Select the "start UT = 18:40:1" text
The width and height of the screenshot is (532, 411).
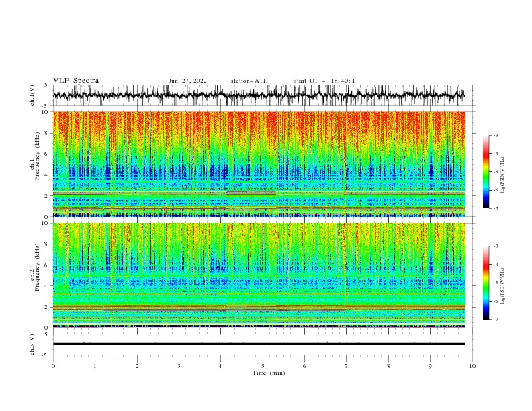coord(324,81)
